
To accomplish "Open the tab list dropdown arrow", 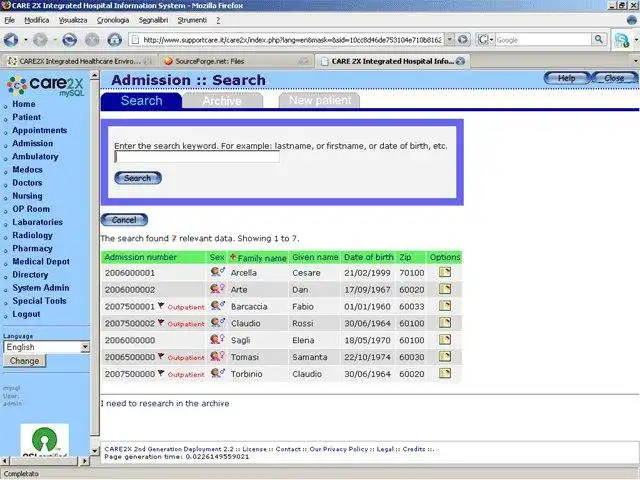I will pos(635,61).
